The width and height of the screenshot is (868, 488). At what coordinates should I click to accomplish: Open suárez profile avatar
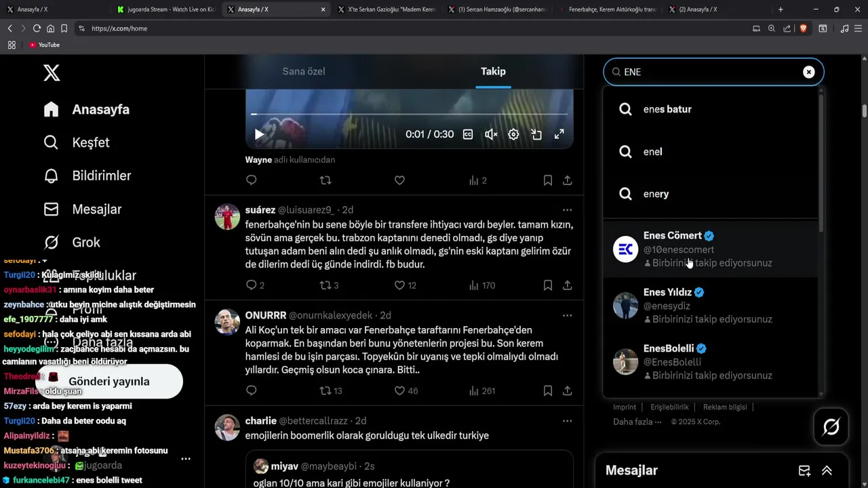[x=227, y=217]
